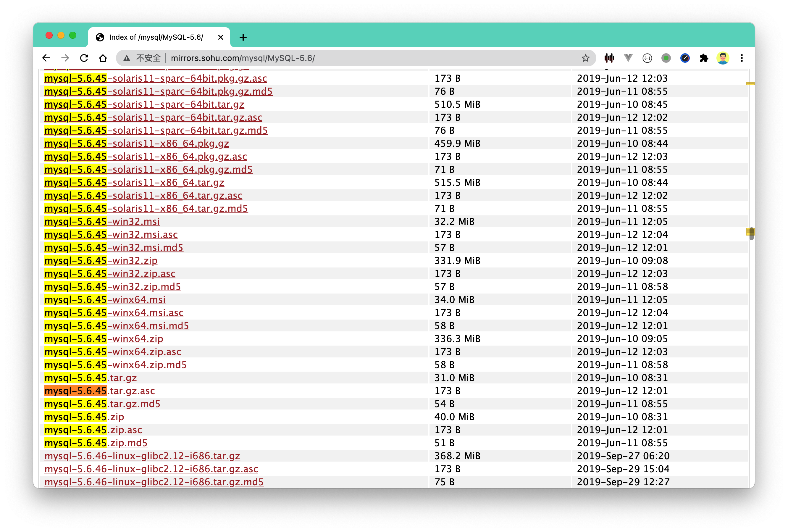Open the mysql-5.6.45.tar.gz.asc link
The image size is (788, 532).
[100, 391]
